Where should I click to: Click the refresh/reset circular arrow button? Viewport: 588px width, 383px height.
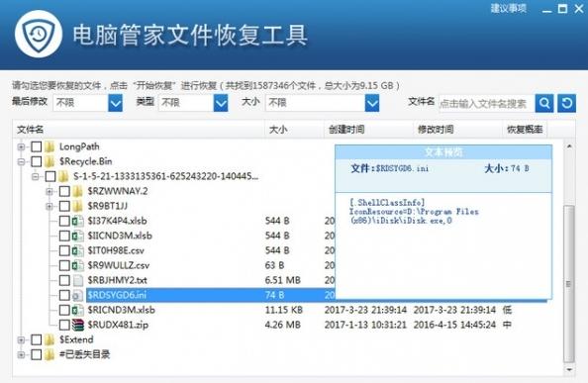(566, 103)
